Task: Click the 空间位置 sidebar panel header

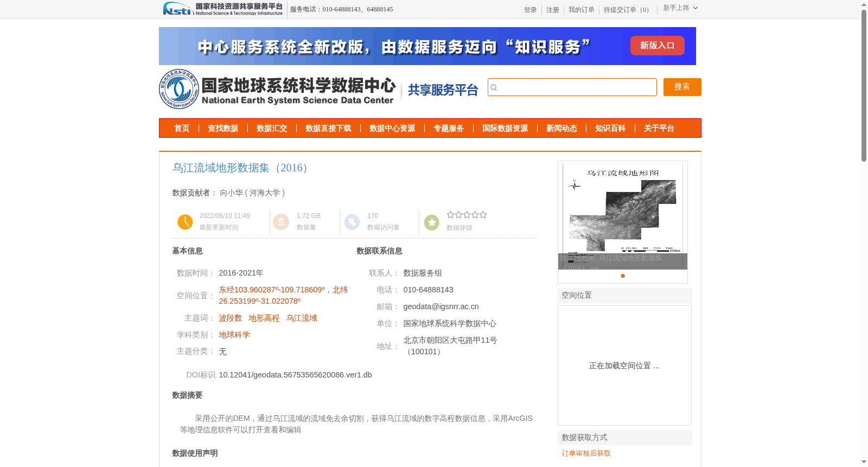Action: point(625,296)
